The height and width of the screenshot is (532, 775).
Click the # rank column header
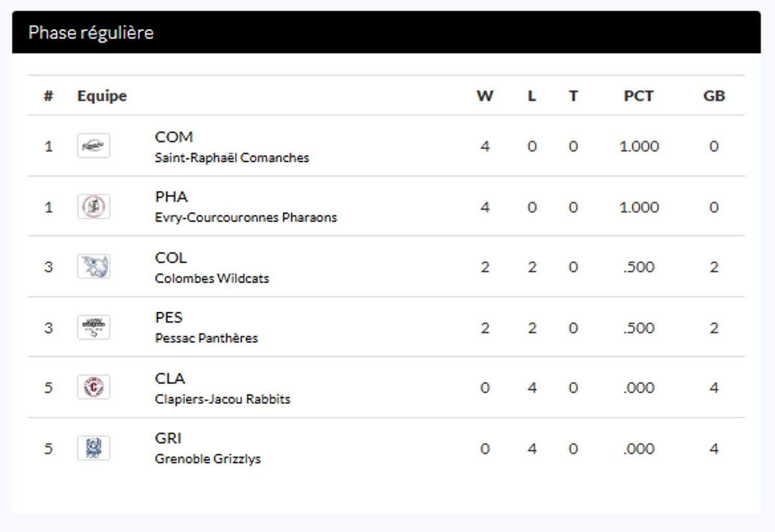coord(48,96)
